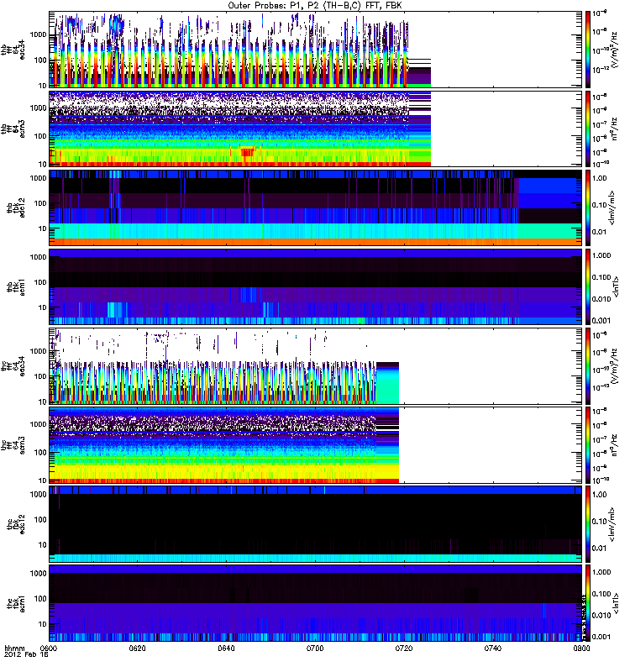The width and height of the screenshot is (630, 672).
Task: Click the 0640 time tick label
Action: pyautogui.click(x=226, y=648)
